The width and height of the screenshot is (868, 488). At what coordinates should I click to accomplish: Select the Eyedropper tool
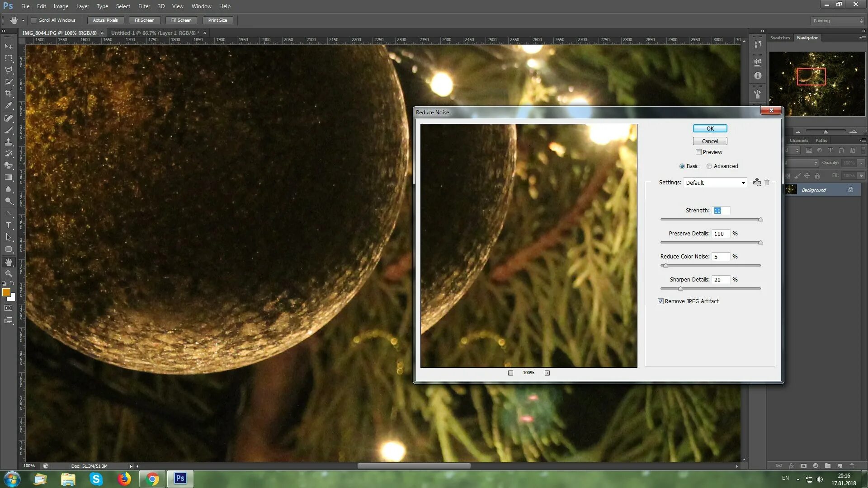click(9, 106)
